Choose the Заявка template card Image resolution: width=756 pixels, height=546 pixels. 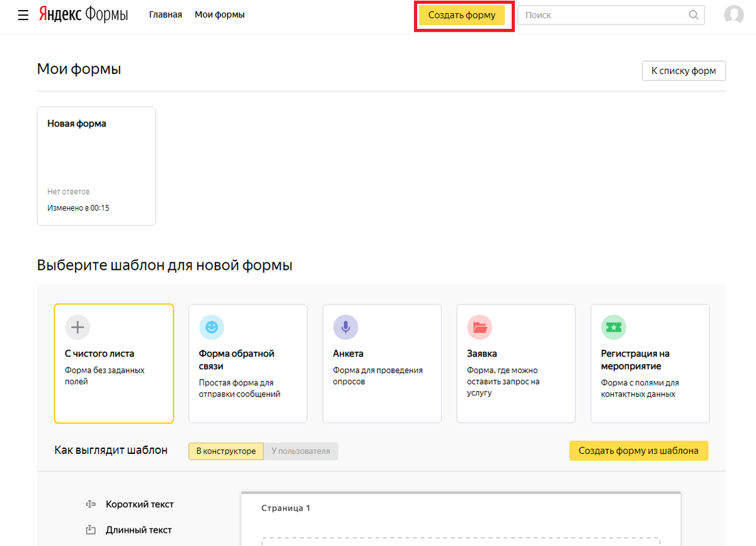[x=516, y=363]
